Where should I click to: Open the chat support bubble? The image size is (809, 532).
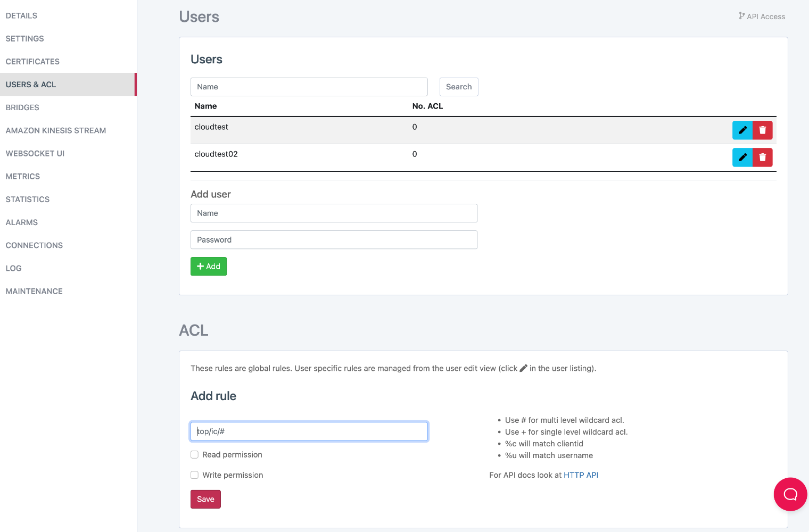790,494
